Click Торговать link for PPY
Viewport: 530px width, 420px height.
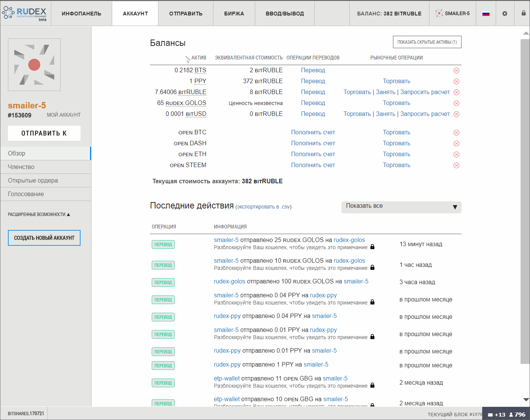[396, 81]
